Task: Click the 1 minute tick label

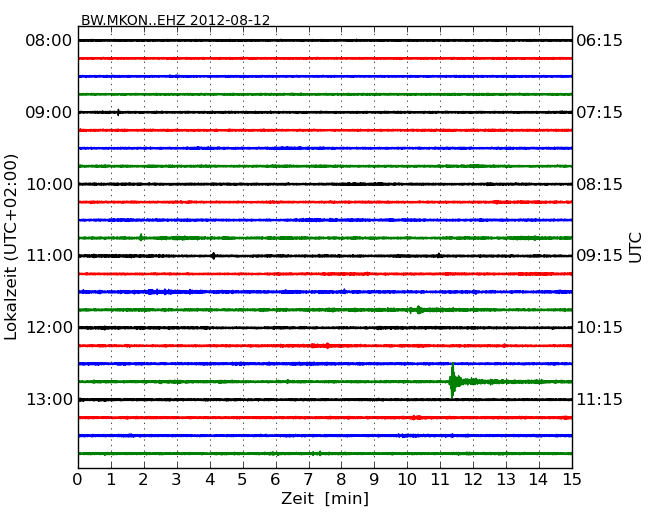Action: point(111,480)
